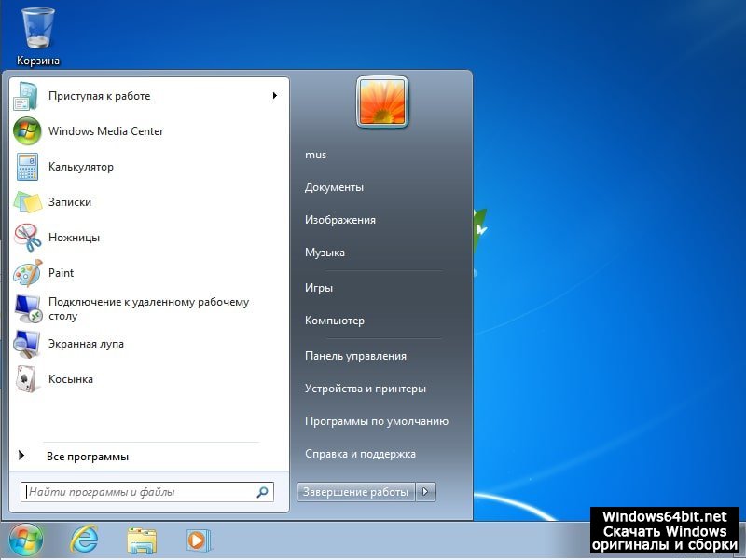Open Документы from the Start menu
Viewport: 746px width, 560px height.
334,187
